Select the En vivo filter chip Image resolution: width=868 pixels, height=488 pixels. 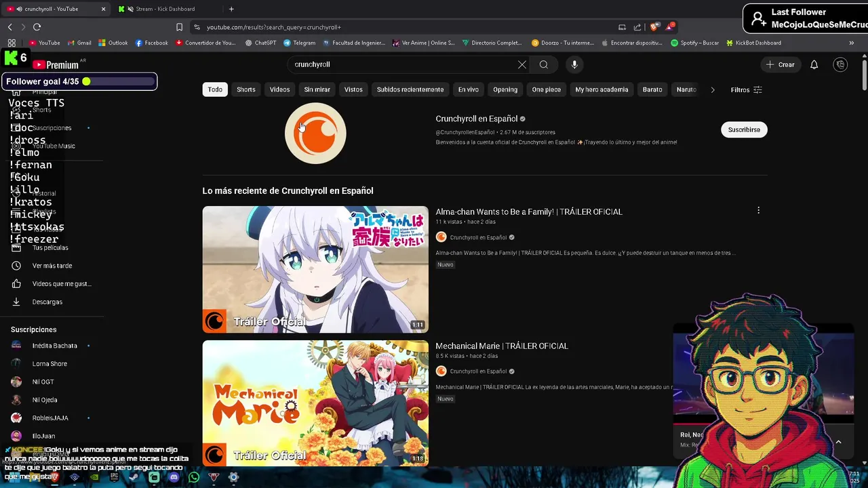point(468,89)
